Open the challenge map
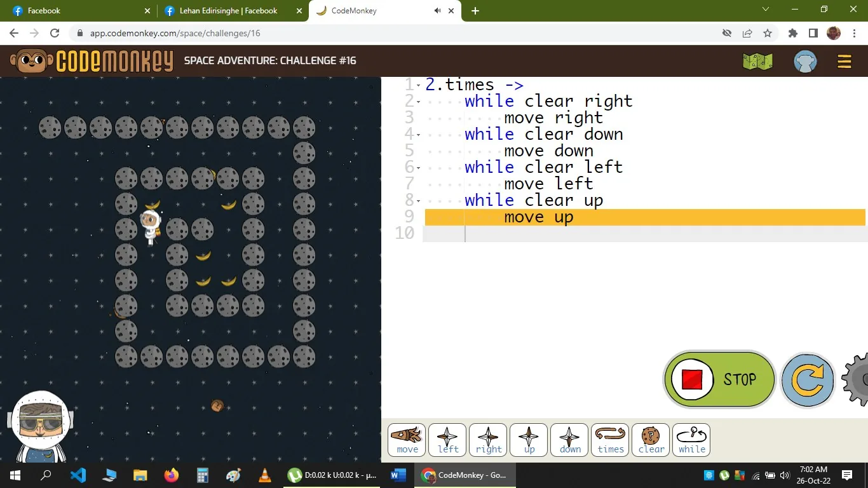 (x=757, y=61)
